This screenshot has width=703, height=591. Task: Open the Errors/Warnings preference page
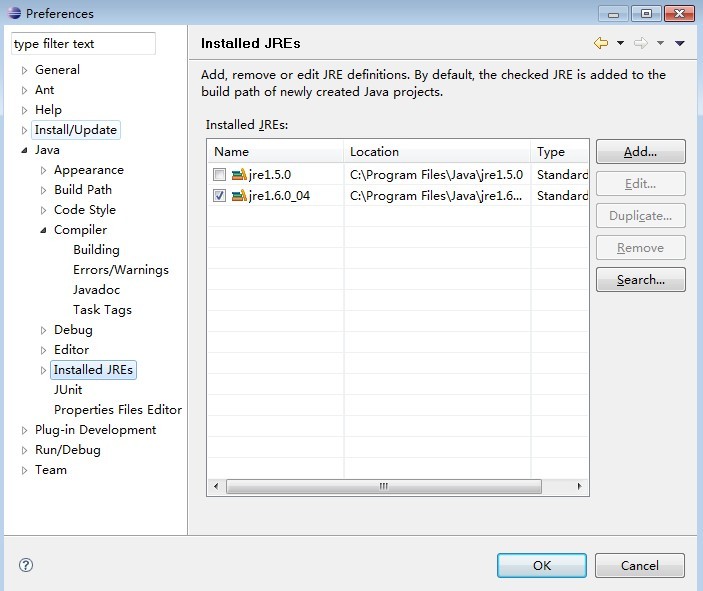coord(121,269)
